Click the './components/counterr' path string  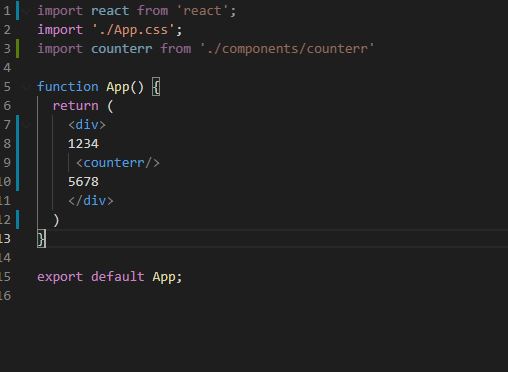tap(287, 49)
